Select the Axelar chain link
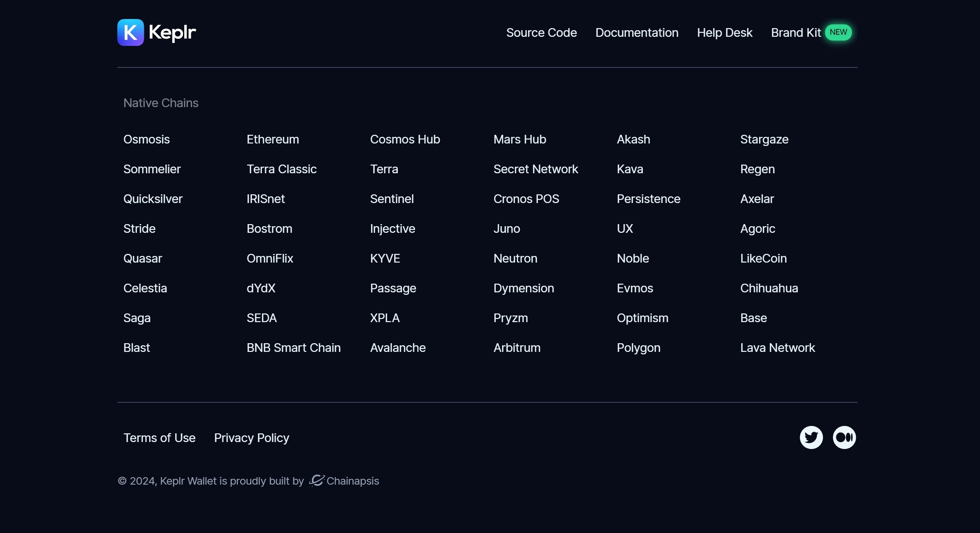 [x=757, y=199]
